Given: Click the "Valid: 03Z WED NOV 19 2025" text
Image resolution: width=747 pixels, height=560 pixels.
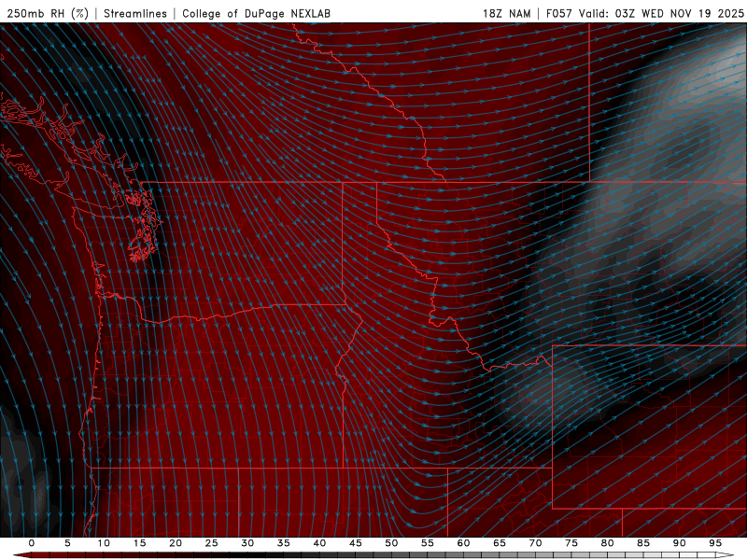Looking at the screenshot, I should pos(661,13).
